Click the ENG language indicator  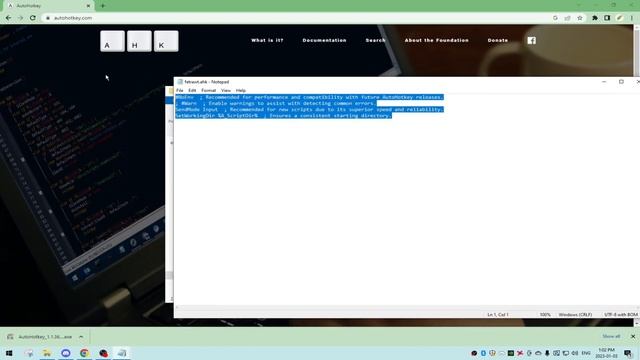pyautogui.click(x=586, y=353)
